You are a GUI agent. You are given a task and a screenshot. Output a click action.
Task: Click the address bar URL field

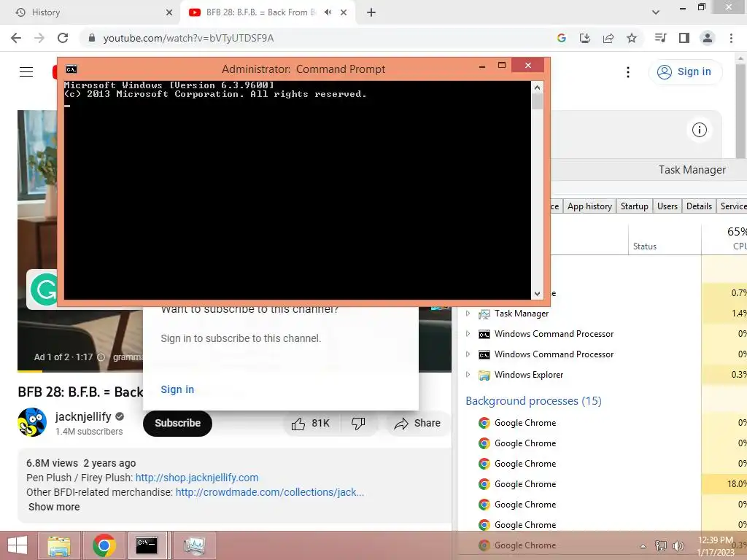point(314,38)
